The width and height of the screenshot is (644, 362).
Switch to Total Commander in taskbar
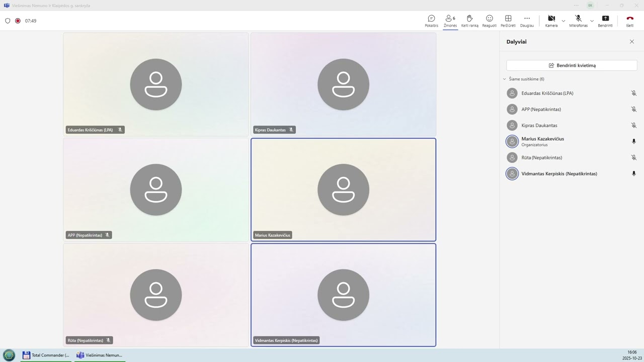pyautogui.click(x=46, y=355)
